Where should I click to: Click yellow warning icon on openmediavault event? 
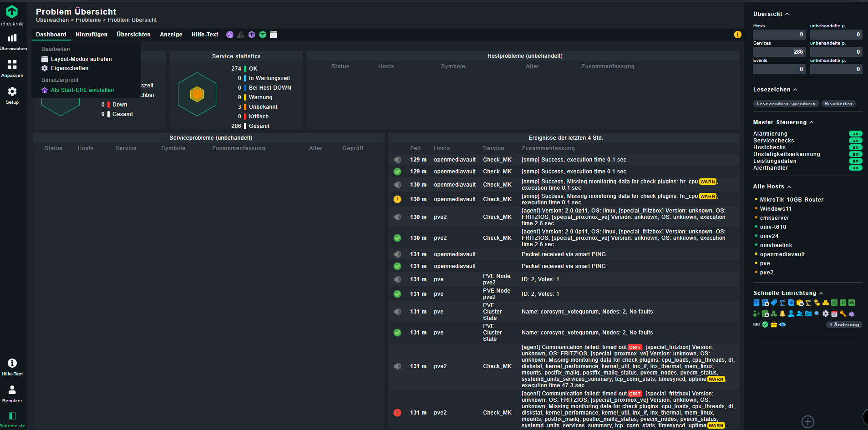click(397, 199)
